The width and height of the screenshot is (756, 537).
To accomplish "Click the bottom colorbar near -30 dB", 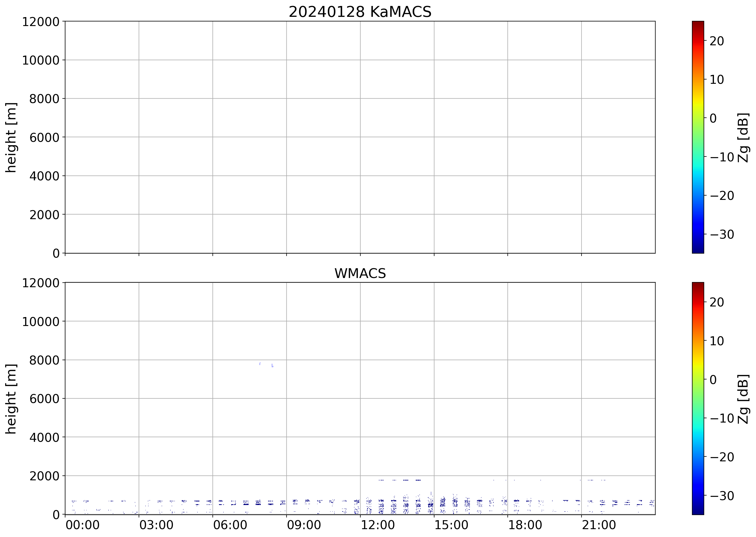I will coord(698,496).
